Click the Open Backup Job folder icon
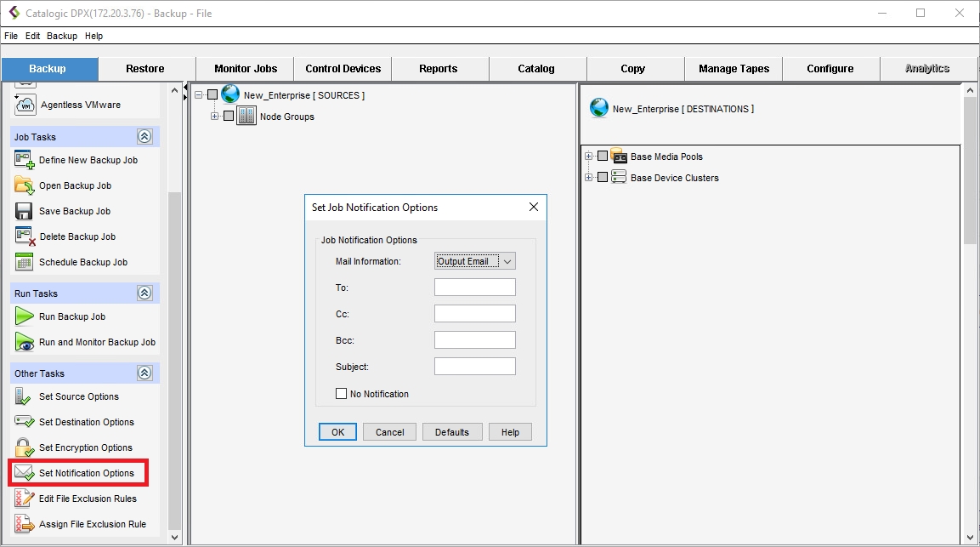The height and width of the screenshot is (547, 980). 25,185
